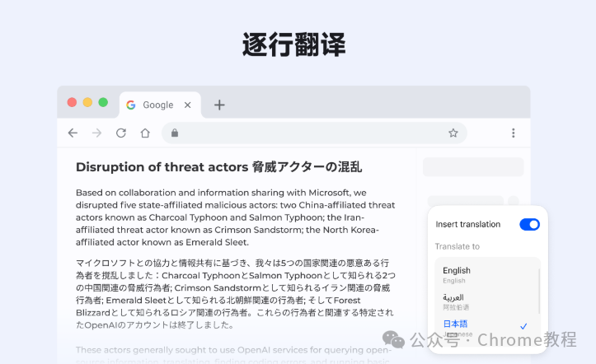This screenshot has width=596, height=364.
Task: Switch to the Google tab
Action: (x=158, y=105)
